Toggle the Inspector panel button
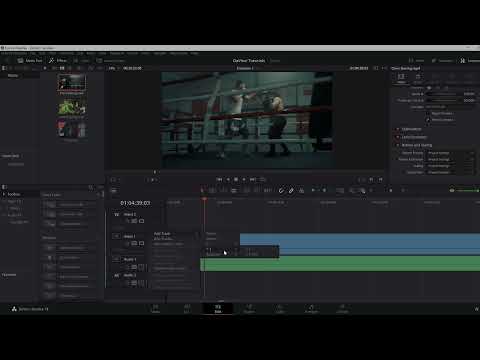 coord(470,60)
